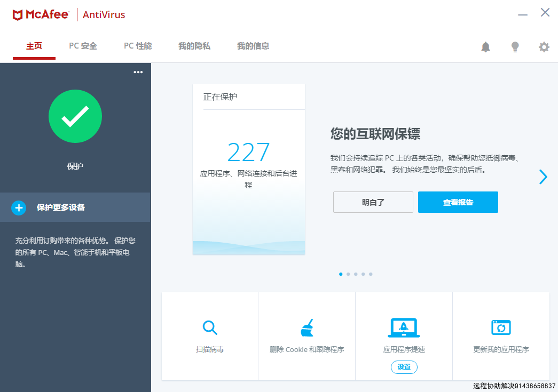Click the 您的互联网保镖 heading
Screen dimensions: 558x392
pos(375,134)
